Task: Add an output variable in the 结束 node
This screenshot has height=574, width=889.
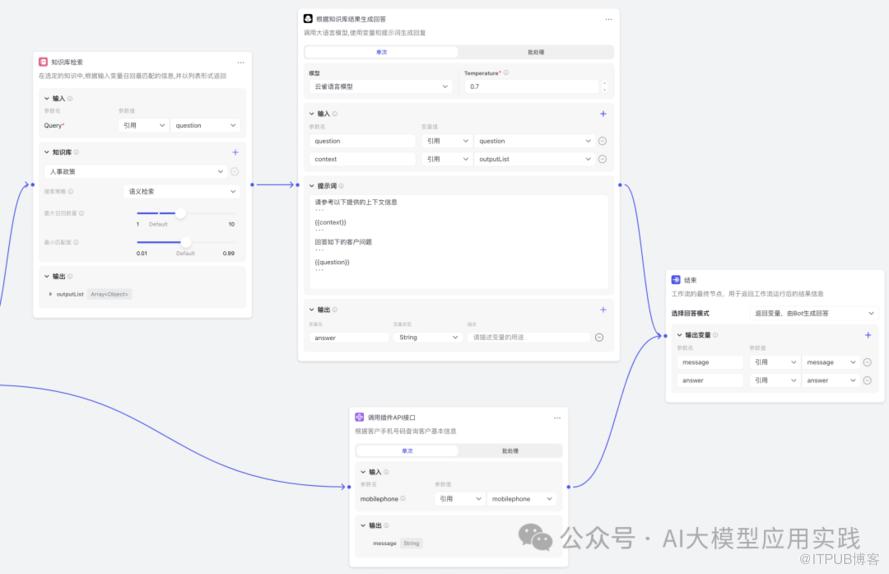Action: (868, 335)
